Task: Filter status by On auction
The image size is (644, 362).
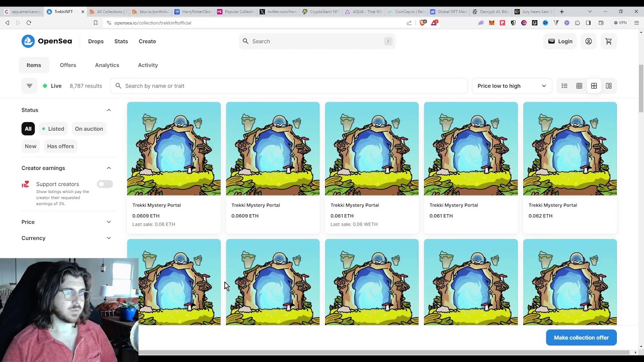Action: tap(89, 129)
